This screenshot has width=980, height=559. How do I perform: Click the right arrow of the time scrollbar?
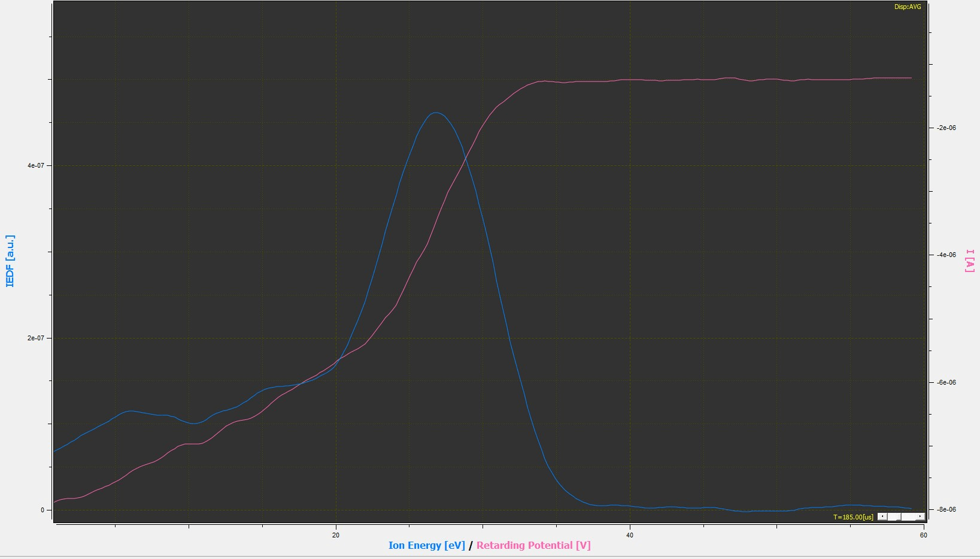(x=921, y=516)
